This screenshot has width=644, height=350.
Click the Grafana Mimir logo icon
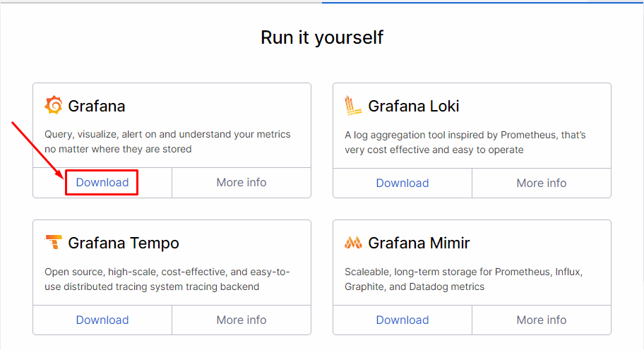[353, 243]
